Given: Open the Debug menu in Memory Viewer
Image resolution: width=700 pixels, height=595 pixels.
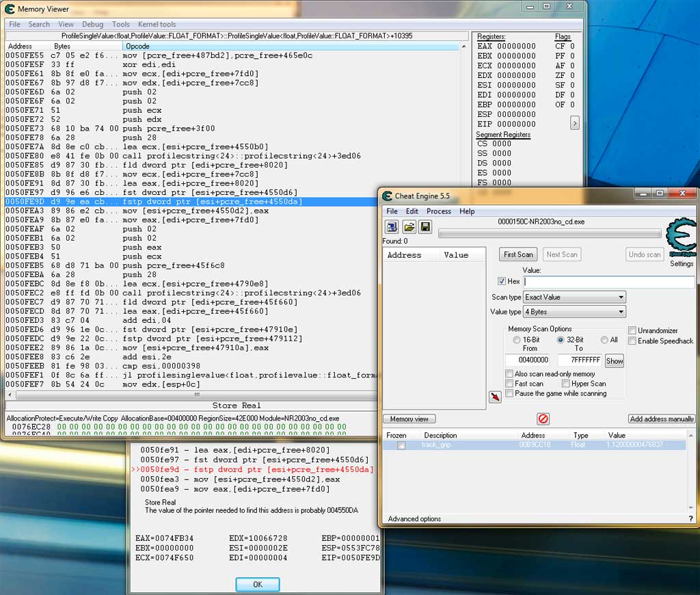Looking at the screenshot, I should pos(92,24).
